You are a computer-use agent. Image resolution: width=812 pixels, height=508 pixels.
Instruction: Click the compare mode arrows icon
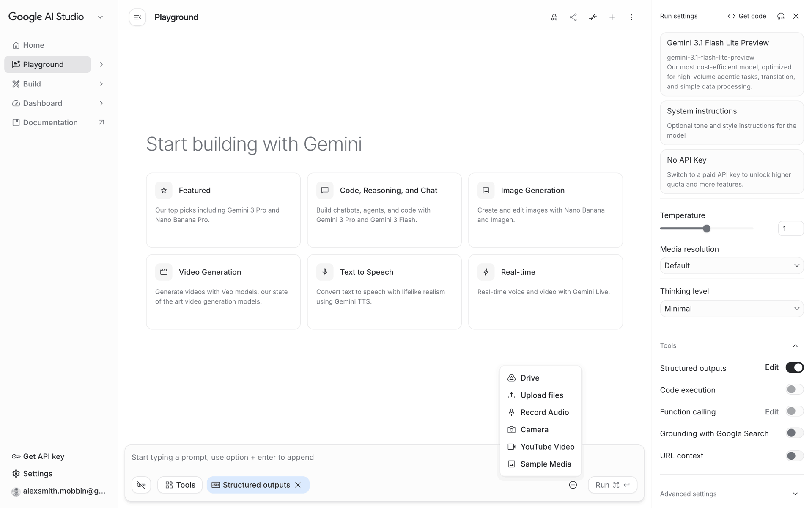(593, 17)
